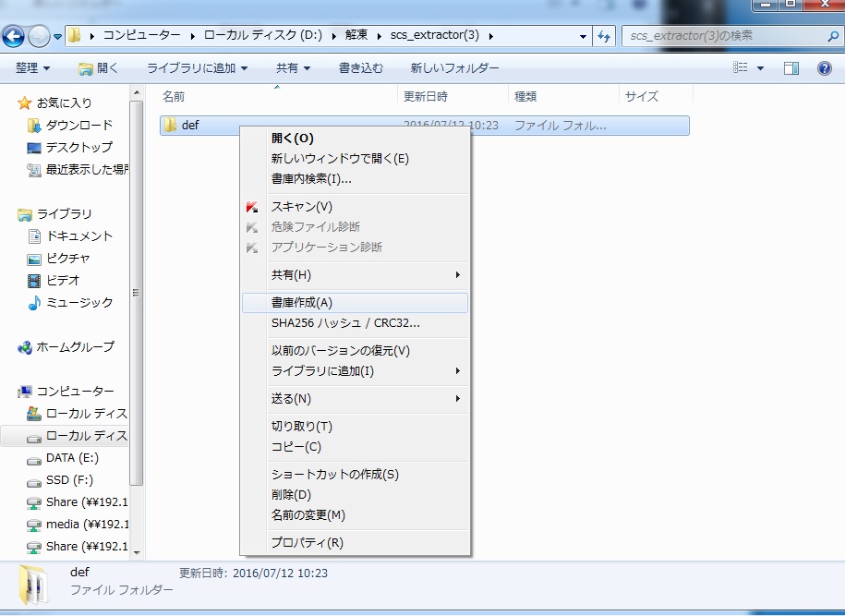
Task: Click 新しいフォルダー toolbar button
Action: (x=454, y=68)
